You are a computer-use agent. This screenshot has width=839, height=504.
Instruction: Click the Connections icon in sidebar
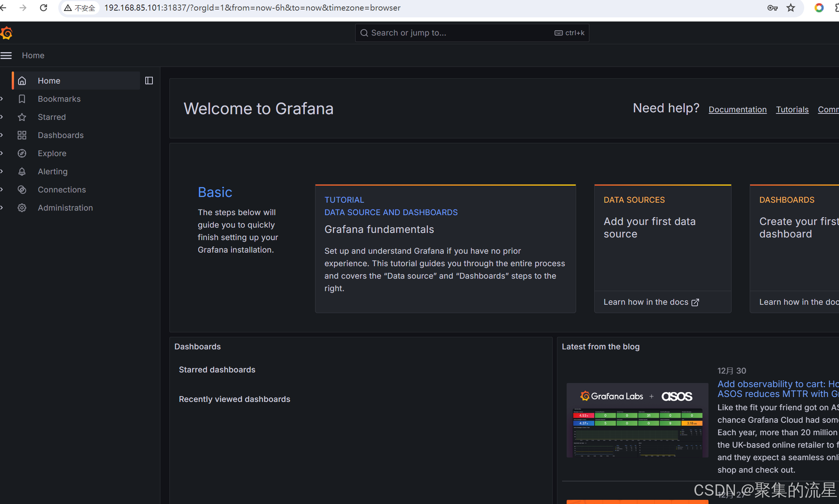tap(22, 190)
